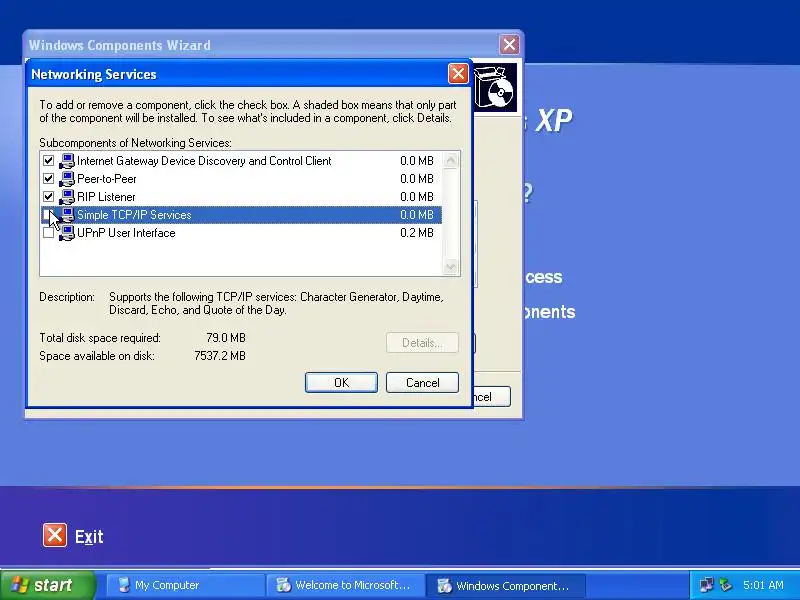Click the UPnP User Interface computer icon
Screen dimensions: 800x600
(x=66, y=233)
